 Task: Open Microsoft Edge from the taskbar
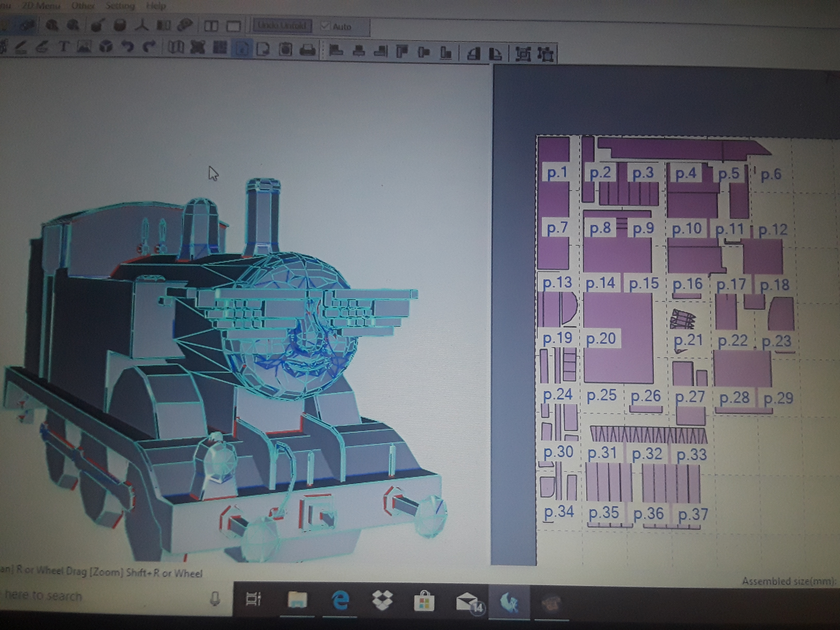[x=340, y=601]
